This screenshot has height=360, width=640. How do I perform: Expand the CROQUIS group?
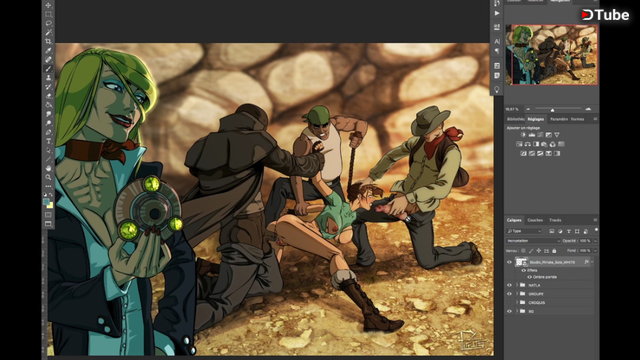[517, 302]
